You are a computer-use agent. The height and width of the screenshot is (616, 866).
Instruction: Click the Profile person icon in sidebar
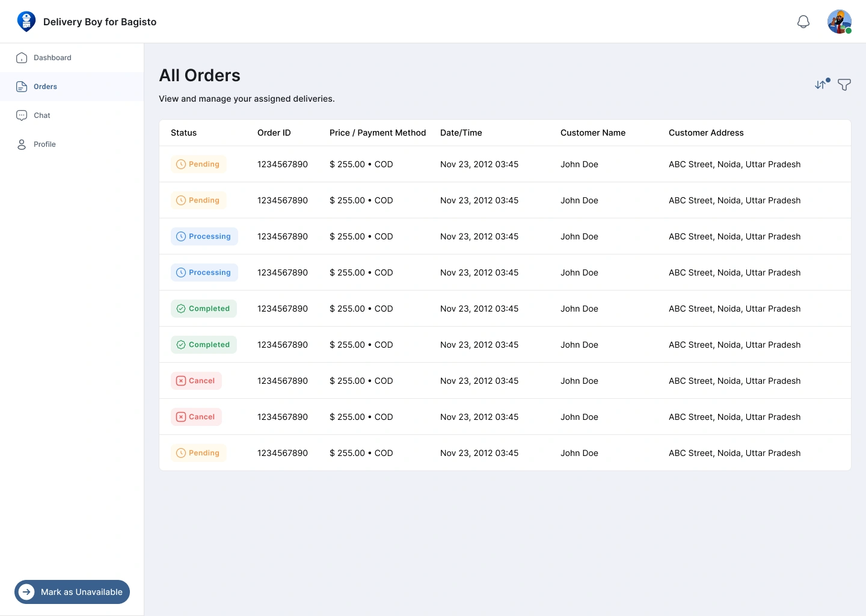pyautogui.click(x=22, y=144)
